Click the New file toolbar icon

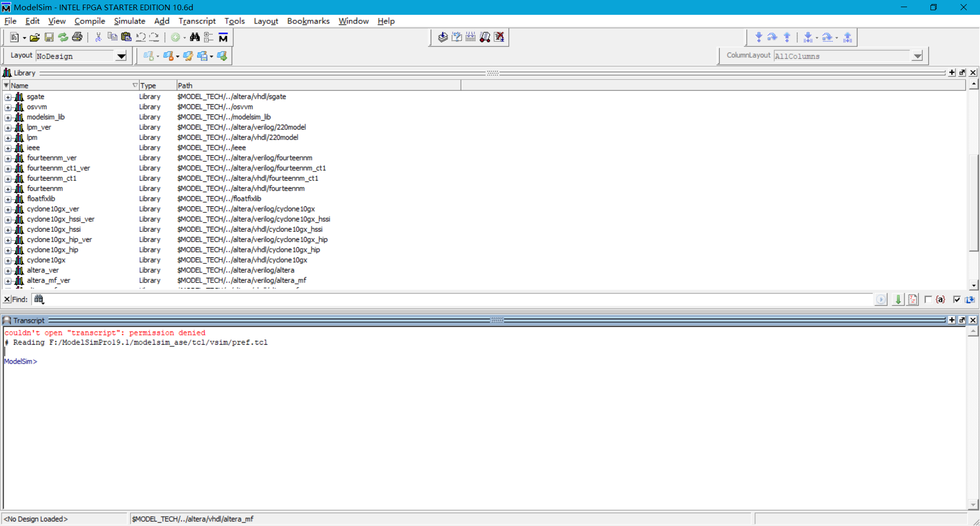click(x=14, y=37)
